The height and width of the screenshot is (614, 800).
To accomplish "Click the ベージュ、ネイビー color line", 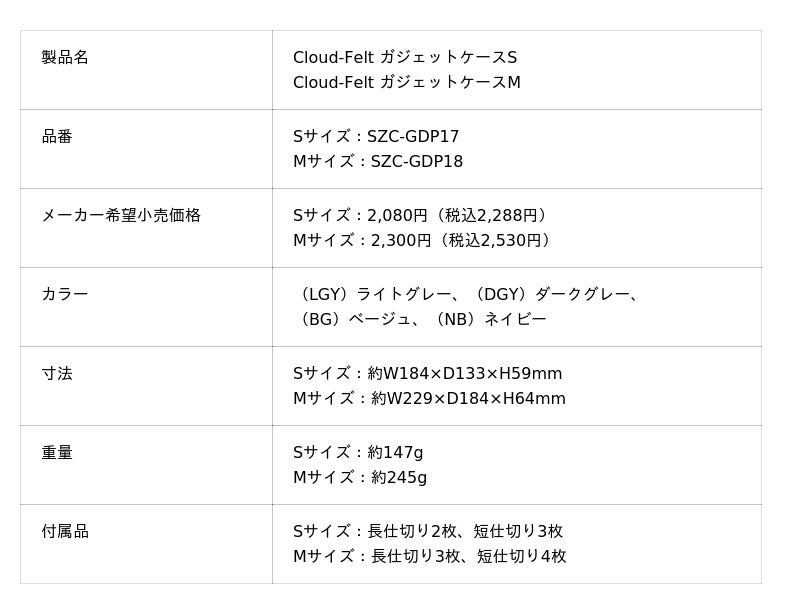I will (422, 319).
